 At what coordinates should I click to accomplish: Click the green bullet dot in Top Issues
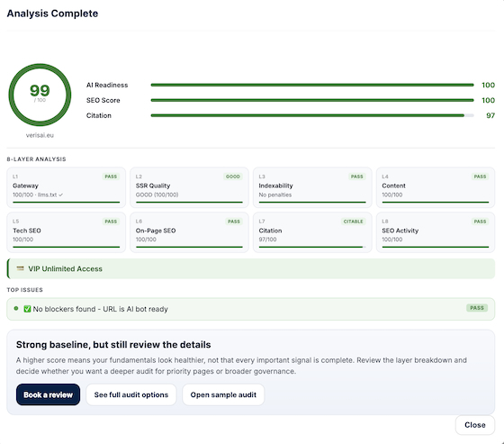(16, 309)
